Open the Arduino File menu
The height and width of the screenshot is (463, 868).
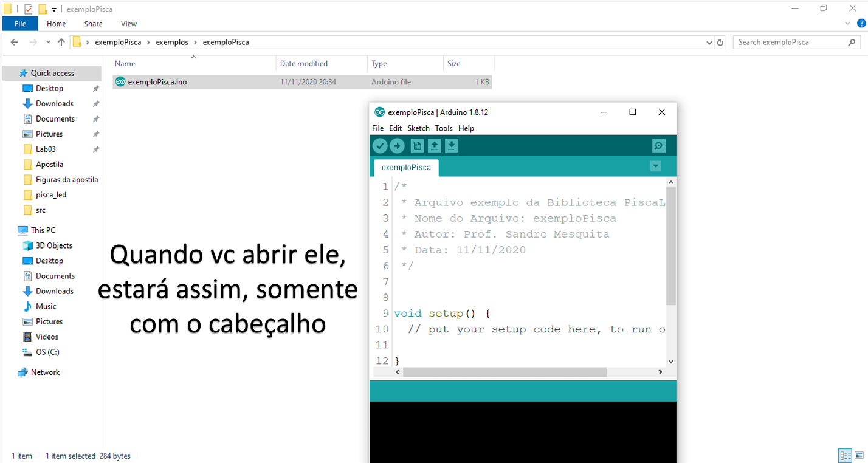(x=377, y=128)
